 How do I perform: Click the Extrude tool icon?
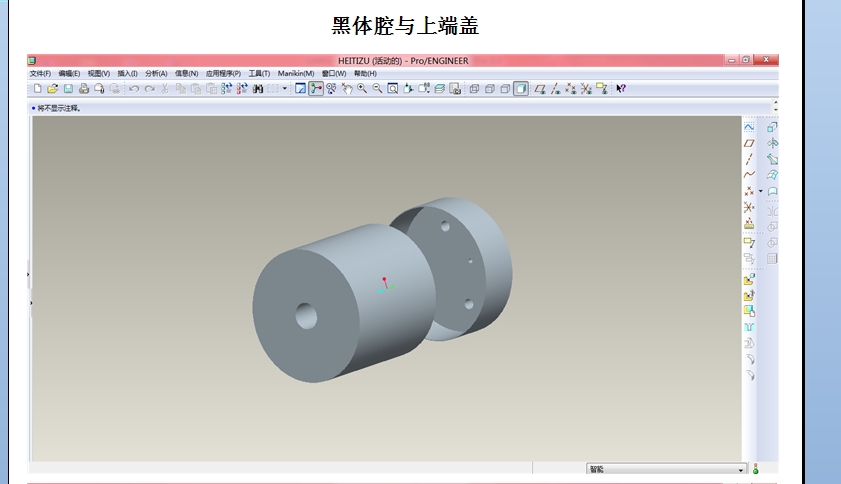pyautogui.click(x=772, y=127)
